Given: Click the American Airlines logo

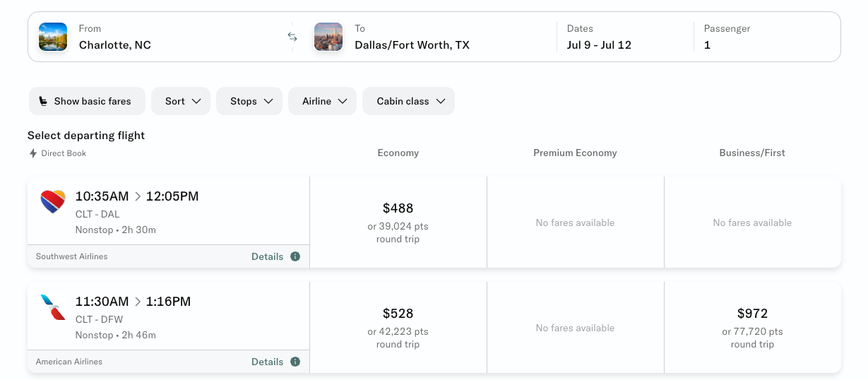Looking at the screenshot, I should tap(53, 307).
